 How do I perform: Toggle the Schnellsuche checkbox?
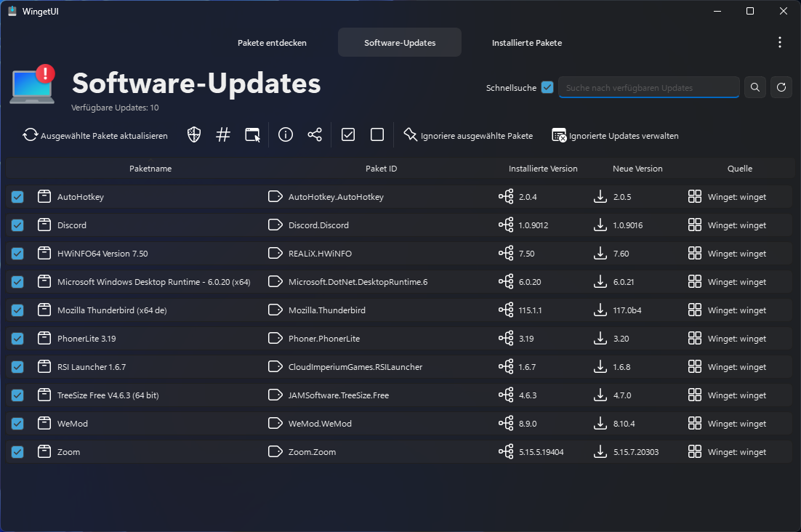coord(547,87)
